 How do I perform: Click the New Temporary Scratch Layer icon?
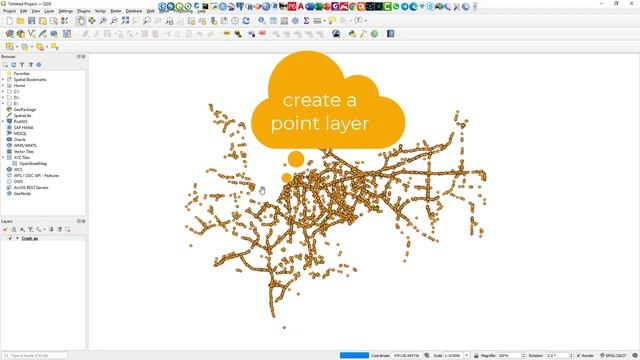point(54,34)
